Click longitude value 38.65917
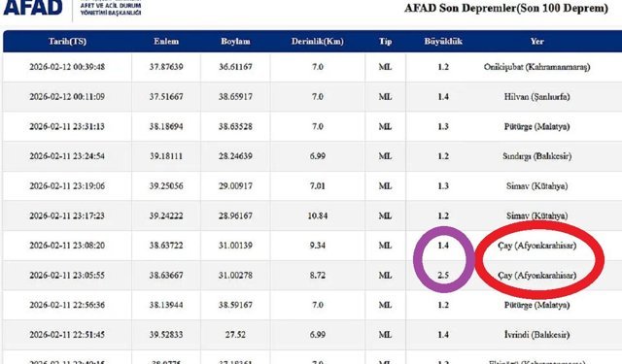This screenshot has height=364, width=622. tap(235, 97)
